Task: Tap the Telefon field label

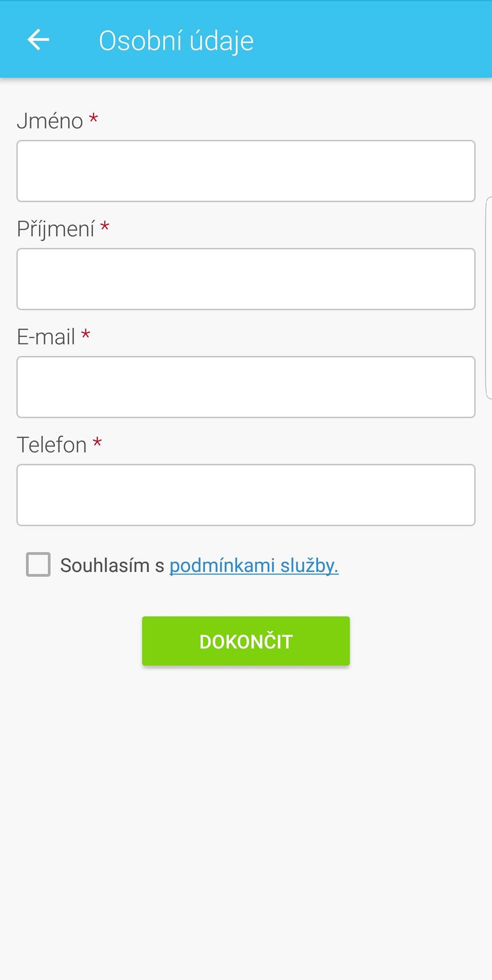Action: click(52, 445)
